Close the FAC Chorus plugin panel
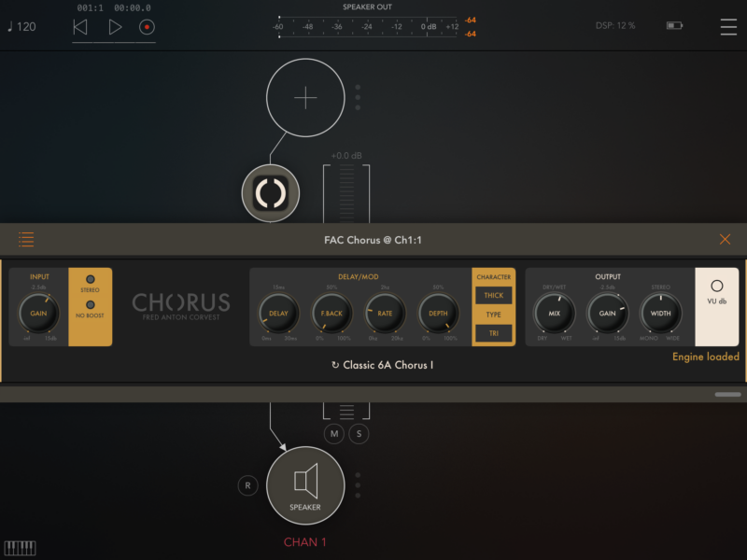 (725, 240)
